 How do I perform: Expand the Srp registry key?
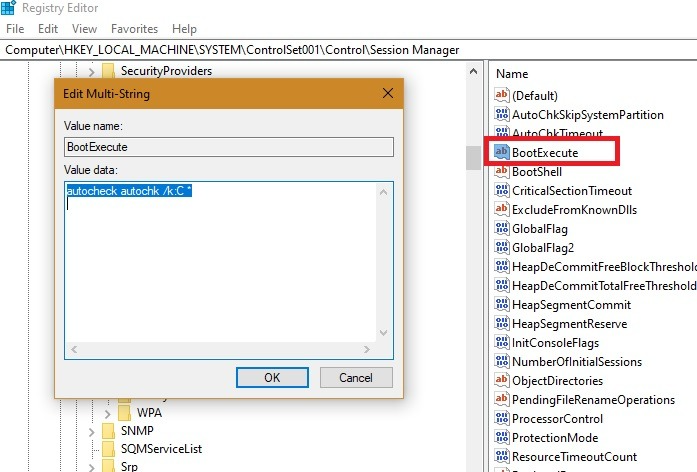(91, 467)
